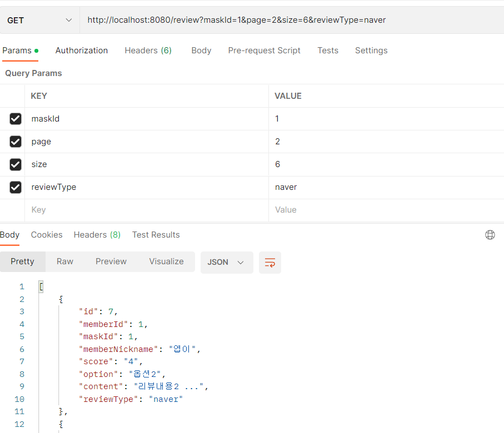The width and height of the screenshot is (504, 433).
Task: Click the "reviewType": "naver" response line
Action: coord(131,399)
